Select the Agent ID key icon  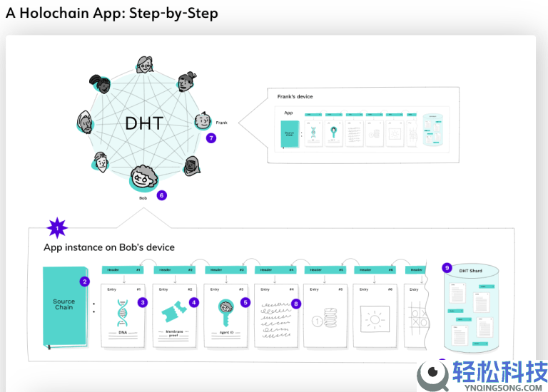[x=225, y=312]
